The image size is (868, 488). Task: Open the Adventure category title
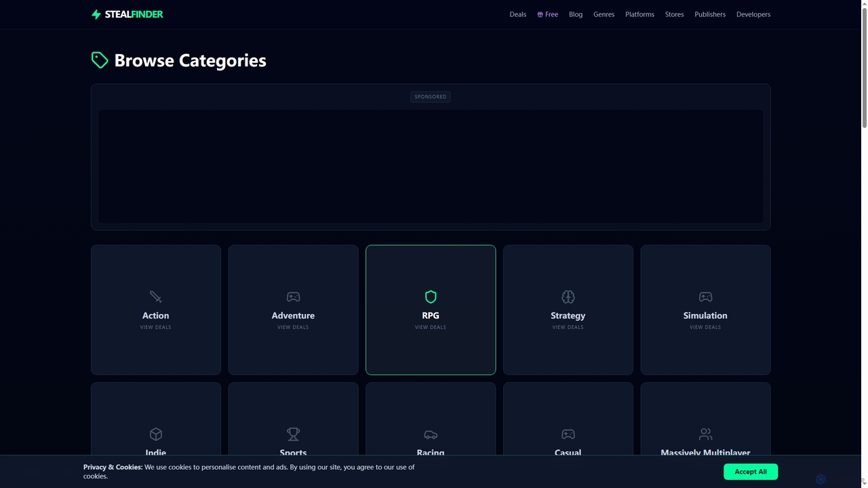tap(293, 315)
